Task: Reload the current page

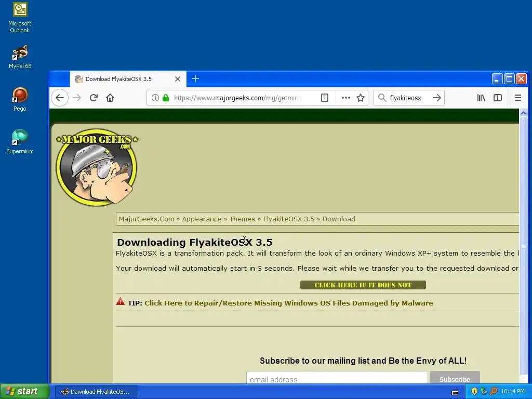Action: (94, 98)
